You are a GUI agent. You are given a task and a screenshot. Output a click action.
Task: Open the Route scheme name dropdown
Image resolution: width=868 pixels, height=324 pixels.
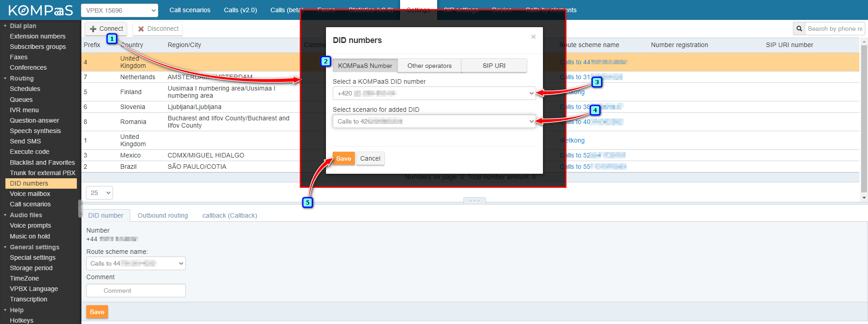point(136,263)
